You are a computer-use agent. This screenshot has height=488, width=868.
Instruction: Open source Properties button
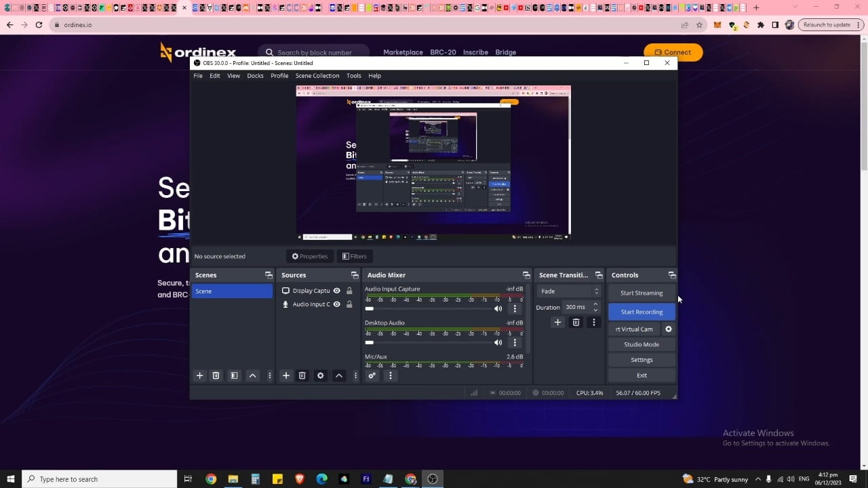pos(309,256)
